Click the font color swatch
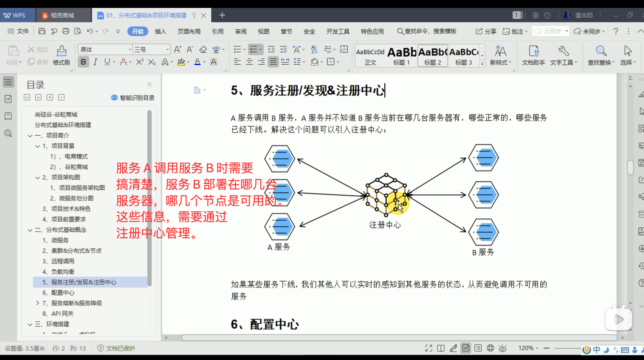 coord(197,62)
